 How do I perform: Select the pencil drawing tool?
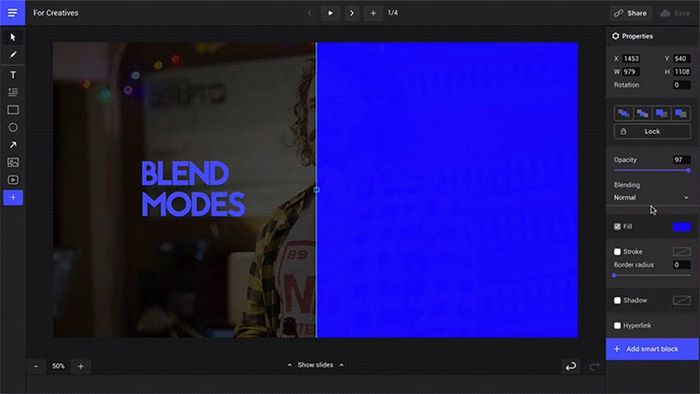13,54
